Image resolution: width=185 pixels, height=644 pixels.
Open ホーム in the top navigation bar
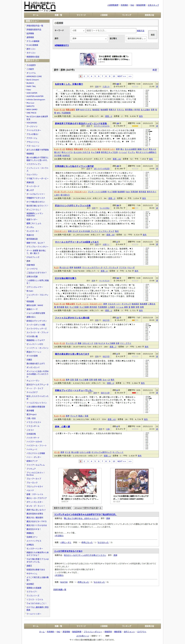pos(36,15)
